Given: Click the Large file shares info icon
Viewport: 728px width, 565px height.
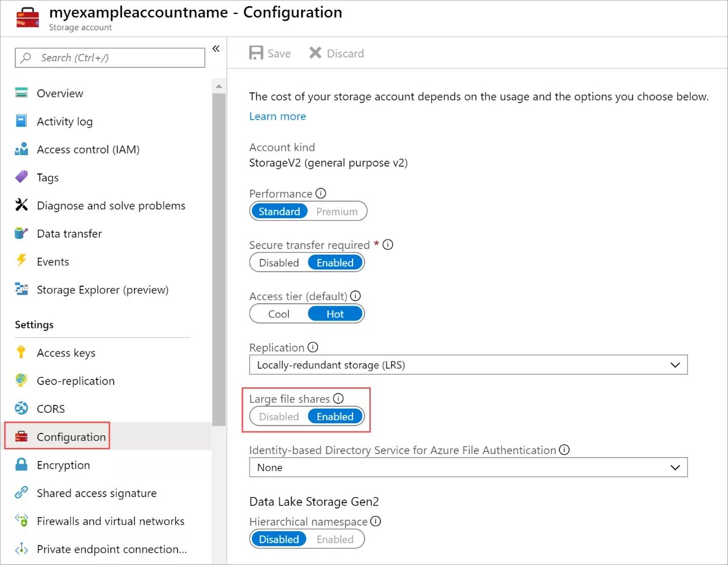Looking at the screenshot, I should 339,398.
